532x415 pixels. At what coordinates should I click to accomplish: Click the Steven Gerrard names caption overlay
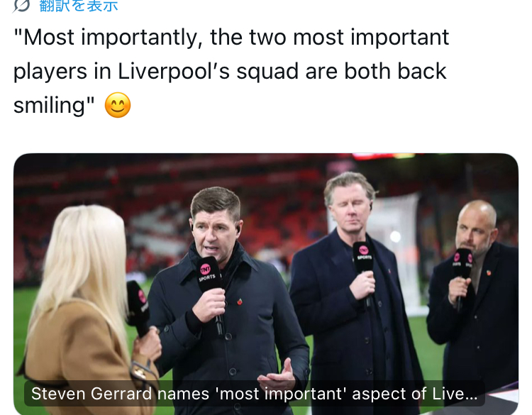[255, 394]
